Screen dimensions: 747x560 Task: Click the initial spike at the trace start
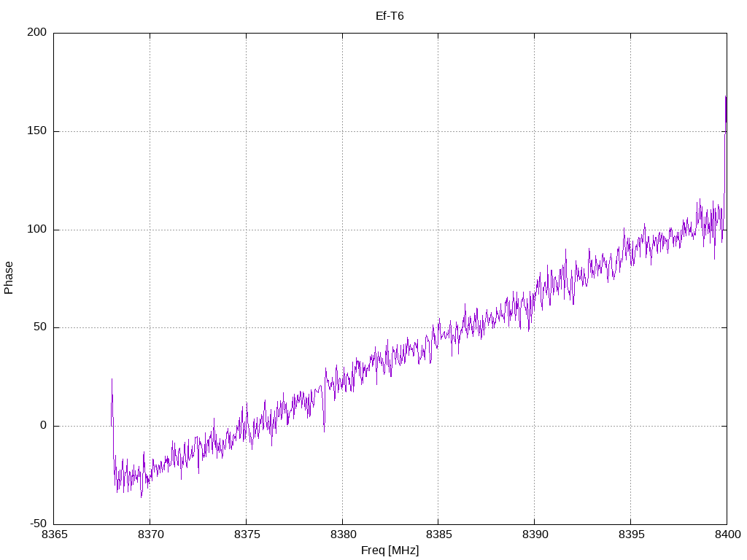click(112, 380)
